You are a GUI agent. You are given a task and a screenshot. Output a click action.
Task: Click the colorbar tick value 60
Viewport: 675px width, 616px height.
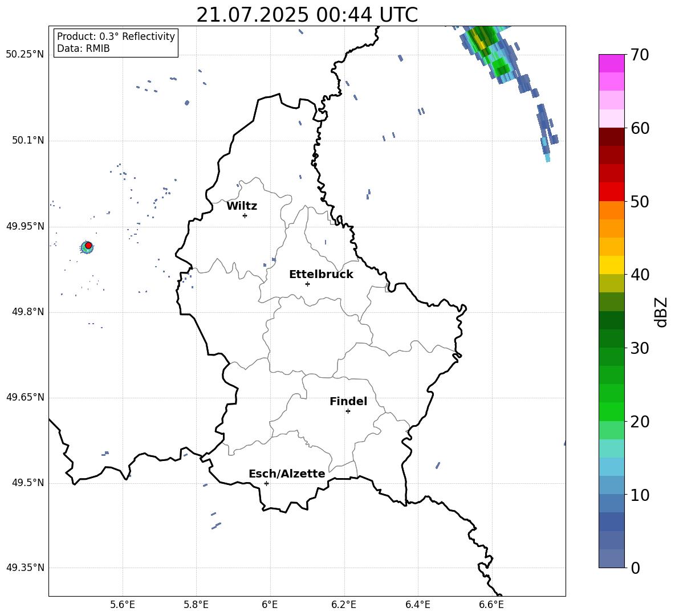coord(640,128)
